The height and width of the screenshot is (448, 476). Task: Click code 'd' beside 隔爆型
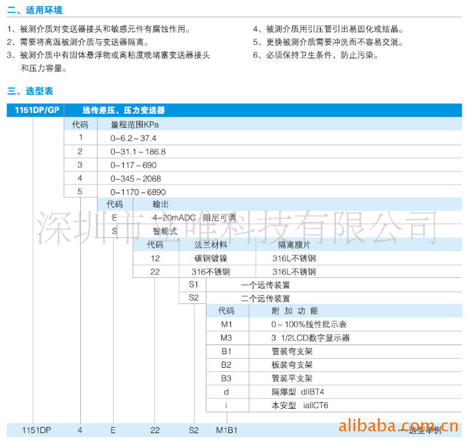click(x=226, y=392)
